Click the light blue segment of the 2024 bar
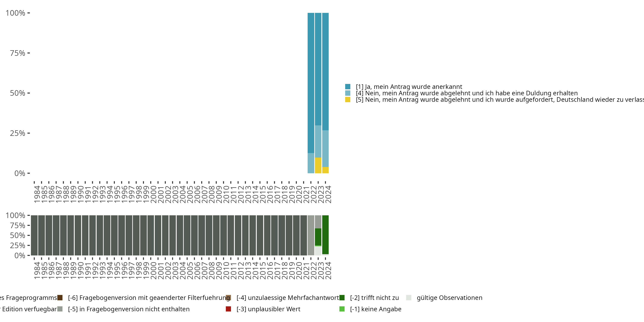Screen dimensions: 644x322 [x=325, y=149]
